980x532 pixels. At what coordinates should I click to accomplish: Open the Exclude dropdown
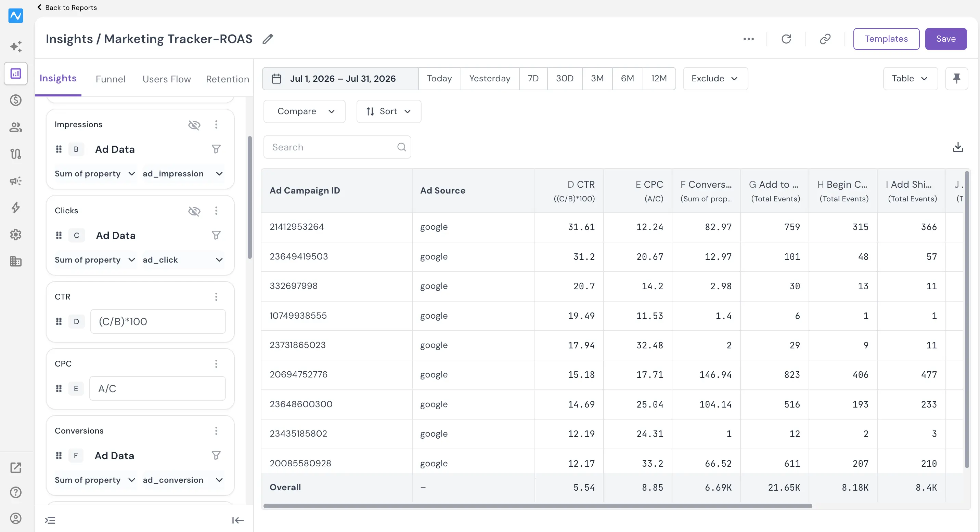click(x=715, y=79)
